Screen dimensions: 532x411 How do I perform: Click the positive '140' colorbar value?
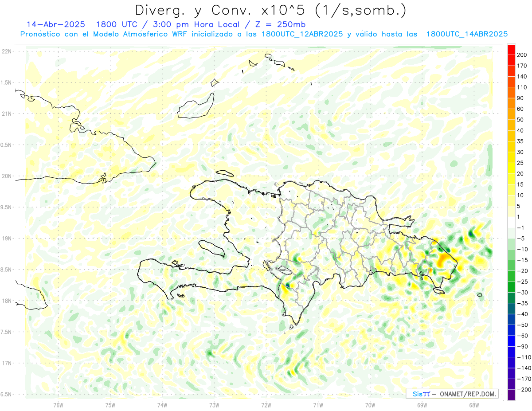click(522, 77)
